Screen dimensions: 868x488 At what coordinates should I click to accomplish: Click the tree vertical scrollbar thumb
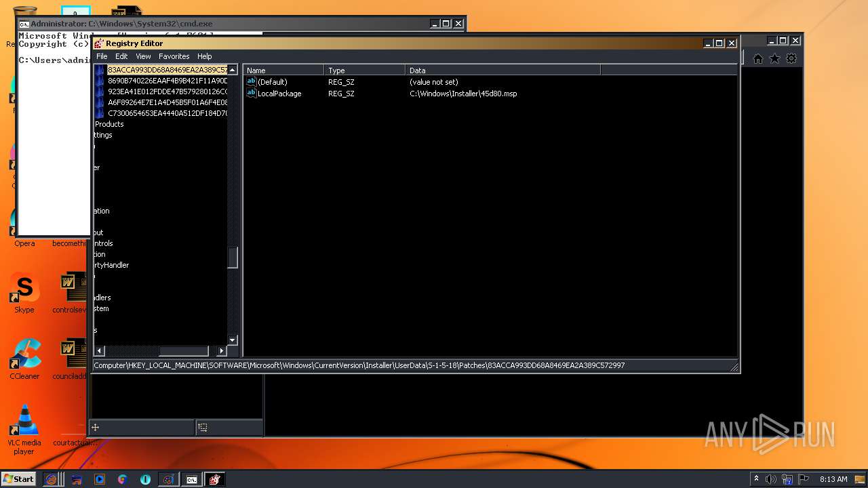(x=233, y=258)
